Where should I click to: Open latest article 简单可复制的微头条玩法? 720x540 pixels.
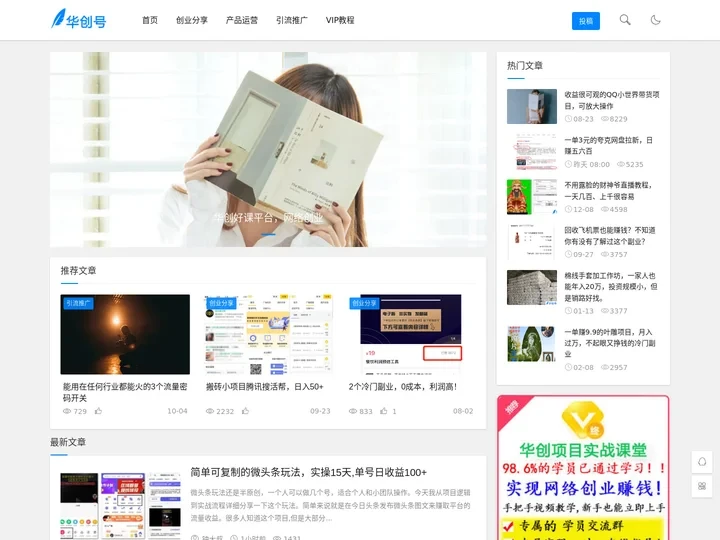point(309,472)
